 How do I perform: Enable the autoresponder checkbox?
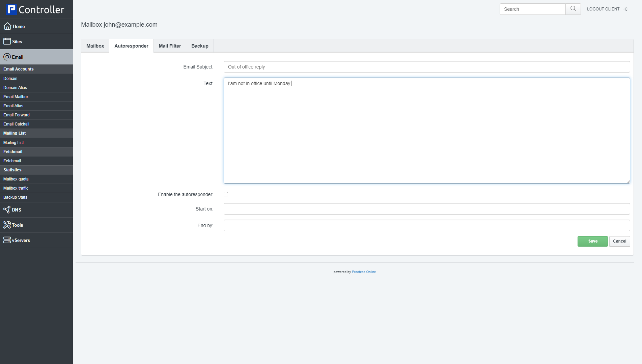[x=226, y=194]
